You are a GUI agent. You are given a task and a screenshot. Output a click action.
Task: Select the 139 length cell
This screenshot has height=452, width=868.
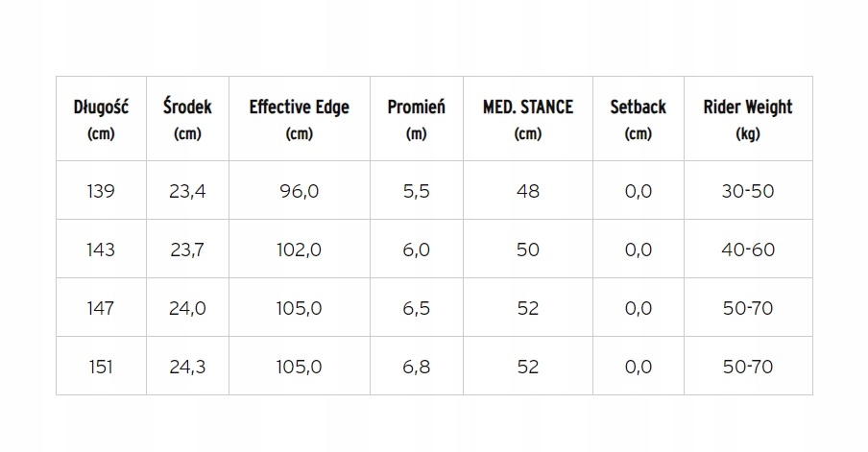(x=101, y=191)
